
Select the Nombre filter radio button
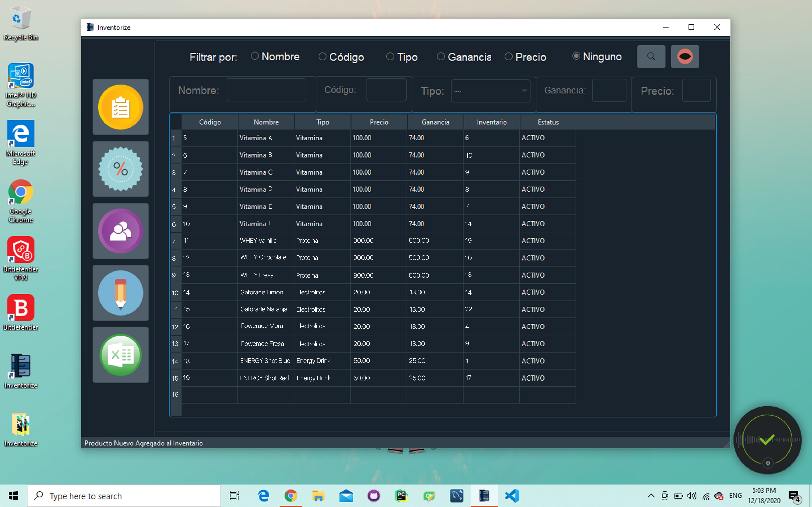255,56
